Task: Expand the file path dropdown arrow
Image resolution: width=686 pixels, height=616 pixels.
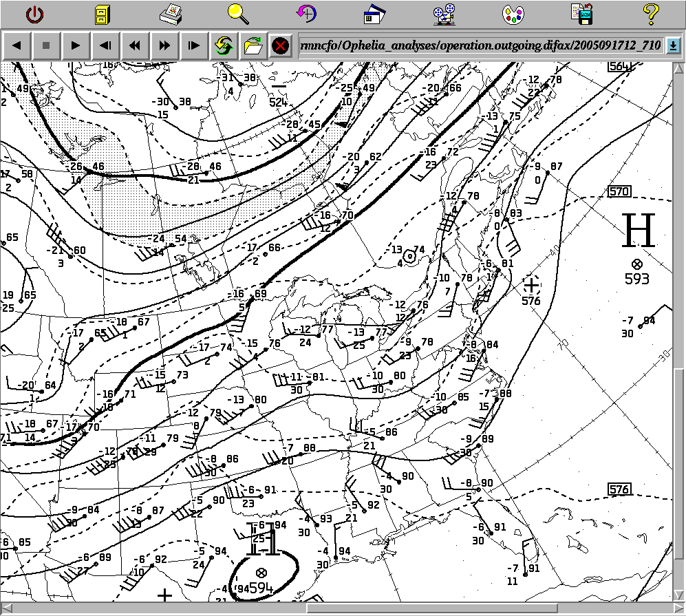Action: 673,46
